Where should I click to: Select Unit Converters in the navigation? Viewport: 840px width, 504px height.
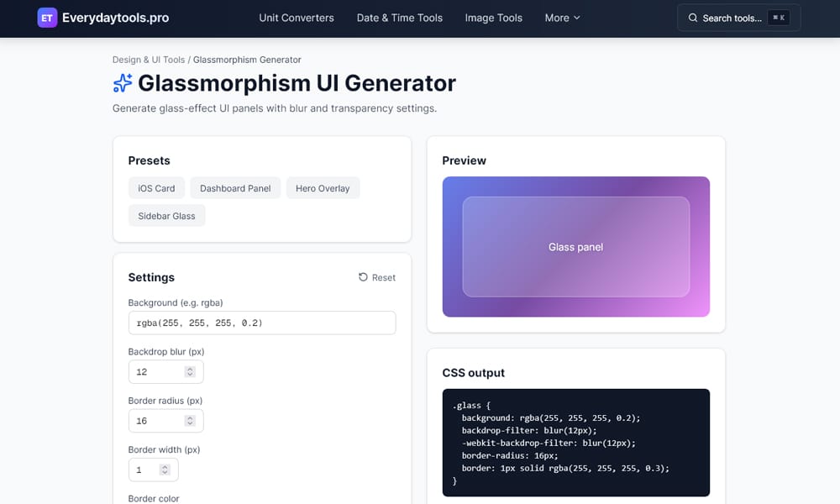296,18
